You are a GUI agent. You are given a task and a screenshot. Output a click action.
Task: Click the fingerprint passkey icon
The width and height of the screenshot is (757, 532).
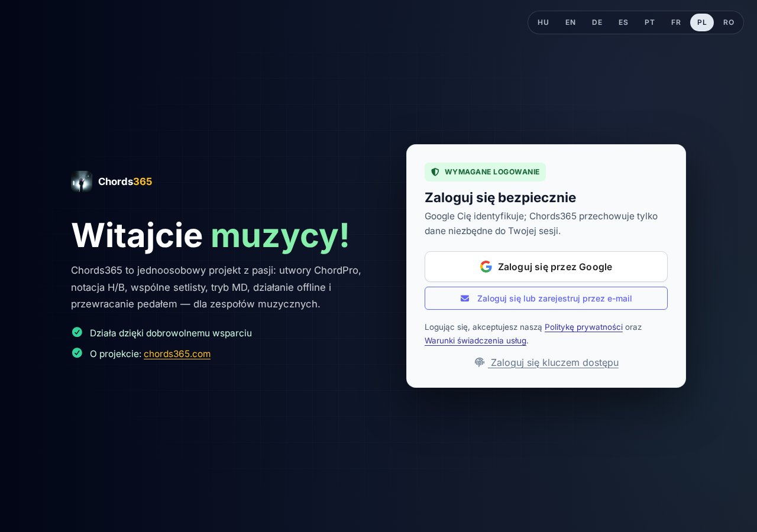(x=480, y=362)
